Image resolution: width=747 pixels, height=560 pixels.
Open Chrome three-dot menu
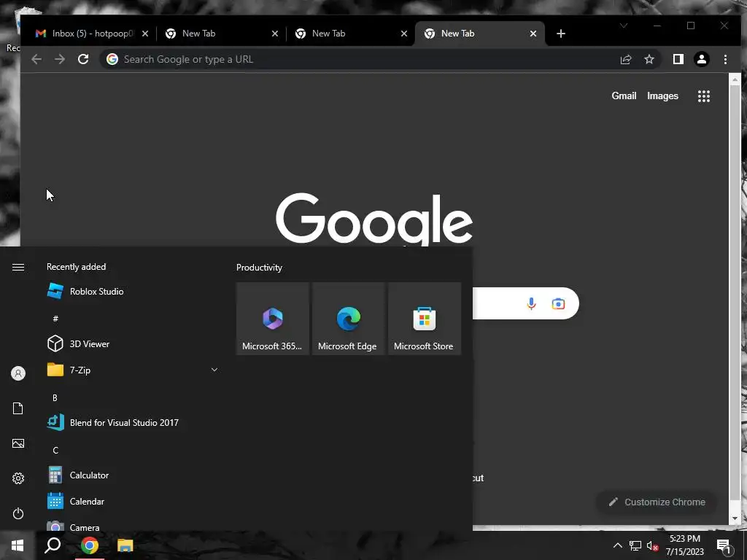click(725, 59)
